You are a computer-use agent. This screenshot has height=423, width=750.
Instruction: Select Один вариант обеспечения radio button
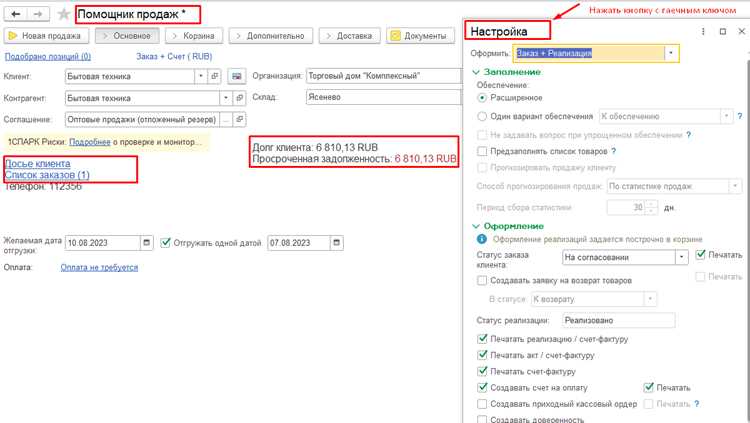[482, 116]
